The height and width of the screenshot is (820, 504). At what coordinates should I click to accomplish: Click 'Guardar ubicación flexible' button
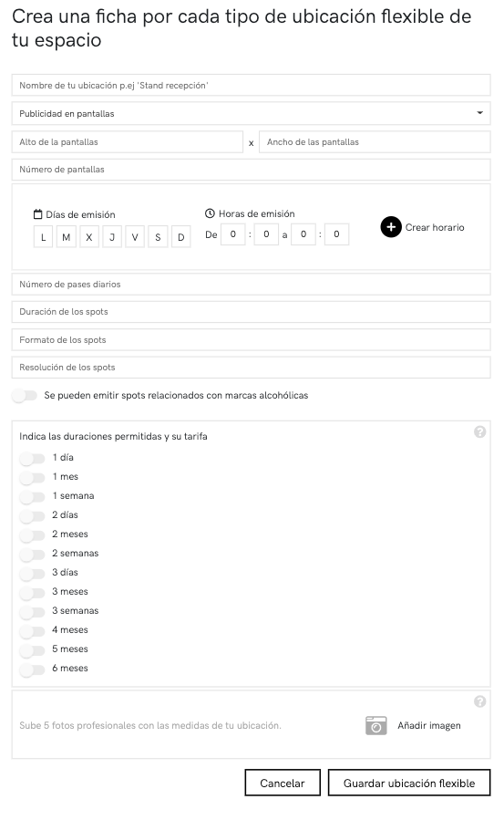[x=409, y=783]
